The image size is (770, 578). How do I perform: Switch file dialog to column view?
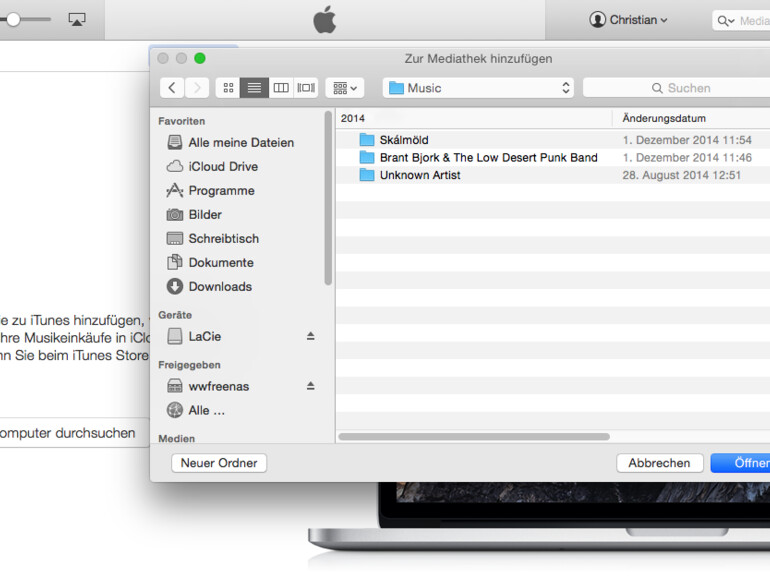coord(281,88)
